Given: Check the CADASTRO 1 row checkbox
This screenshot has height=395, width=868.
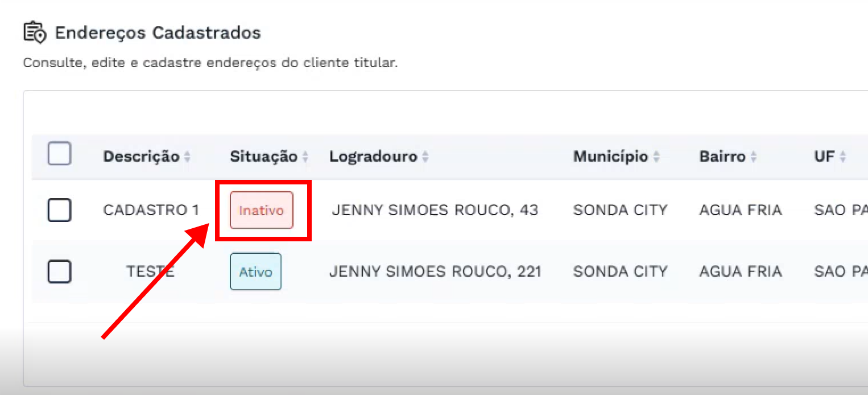Looking at the screenshot, I should (x=59, y=210).
